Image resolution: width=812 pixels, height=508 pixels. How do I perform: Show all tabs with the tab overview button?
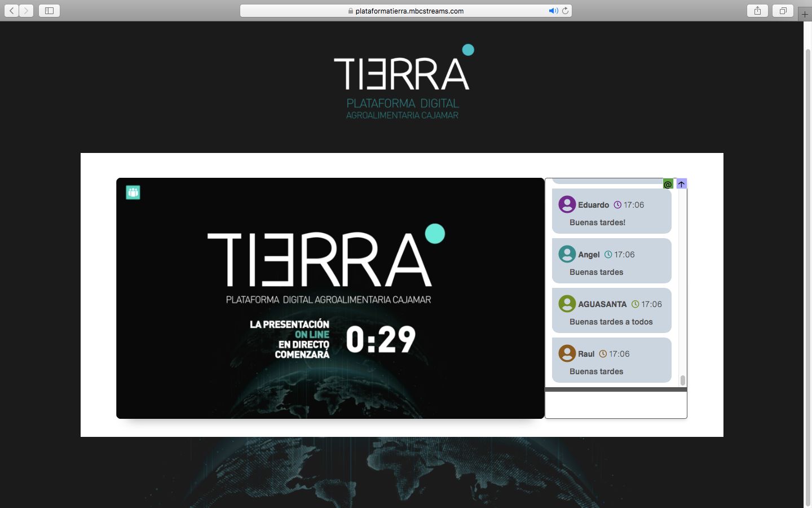click(783, 11)
